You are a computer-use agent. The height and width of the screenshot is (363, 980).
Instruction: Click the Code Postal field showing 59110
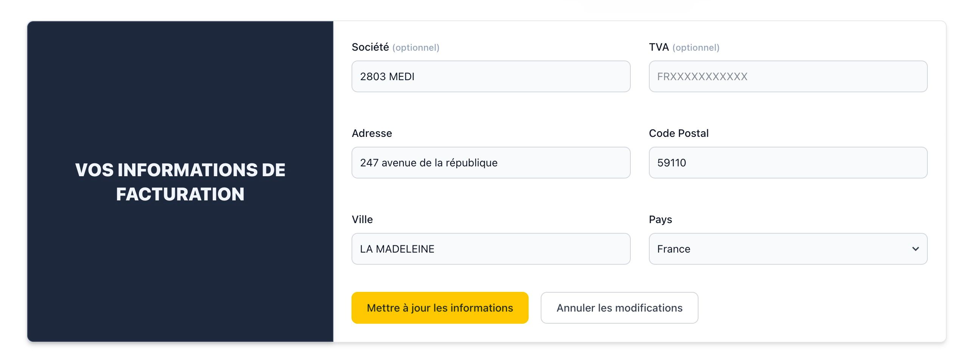[x=787, y=163]
